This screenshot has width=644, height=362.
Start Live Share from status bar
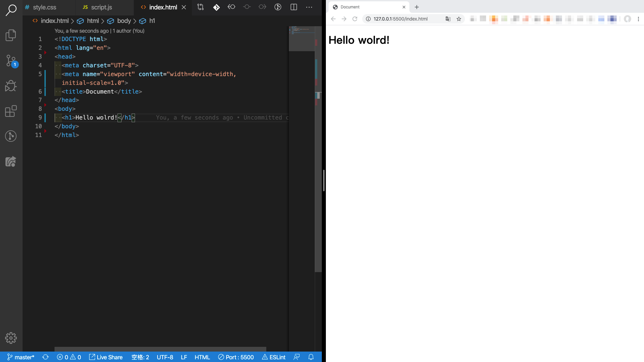click(106, 357)
